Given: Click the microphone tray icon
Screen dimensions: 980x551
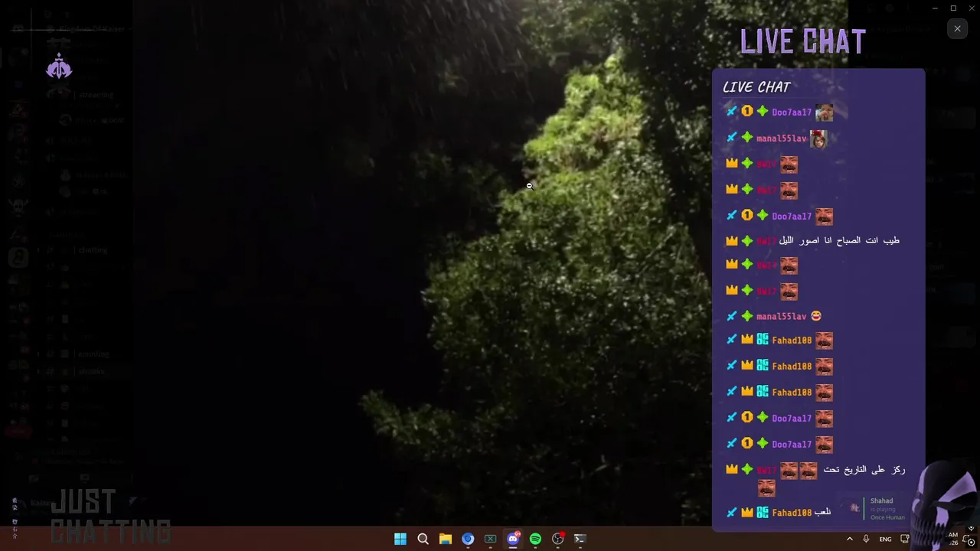Looking at the screenshot, I should pos(866,539).
